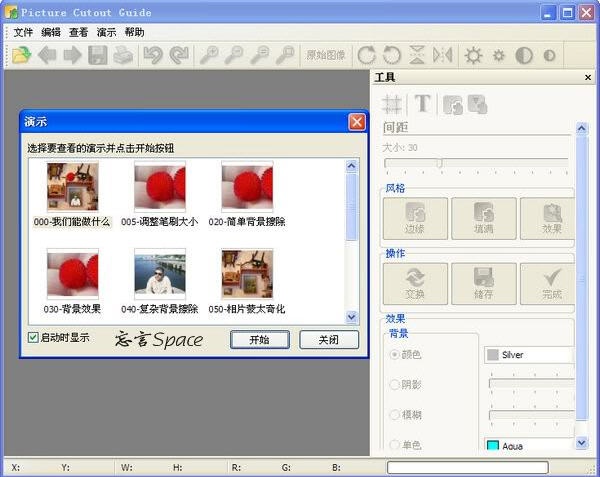The image size is (600, 477).
Task: Select the text T tool in Tools panel
Action: pos(423,103)
